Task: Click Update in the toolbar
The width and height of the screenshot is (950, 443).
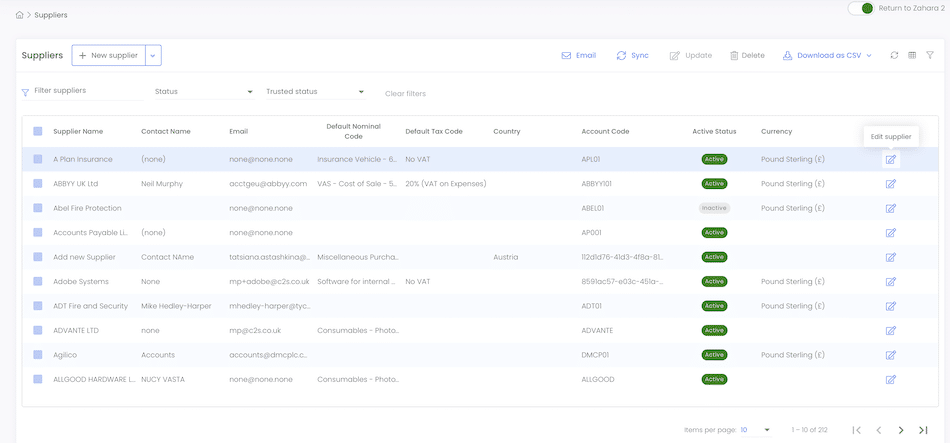Action: (691, 55)
